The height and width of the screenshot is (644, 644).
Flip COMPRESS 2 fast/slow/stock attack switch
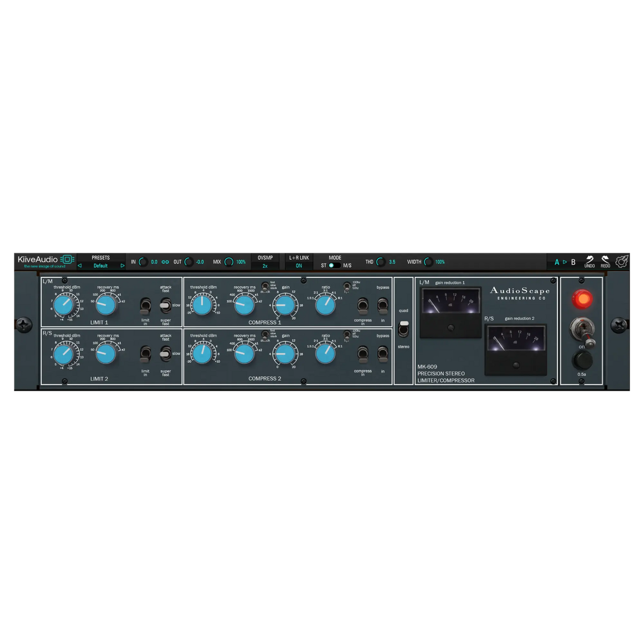tap(265, 334)
